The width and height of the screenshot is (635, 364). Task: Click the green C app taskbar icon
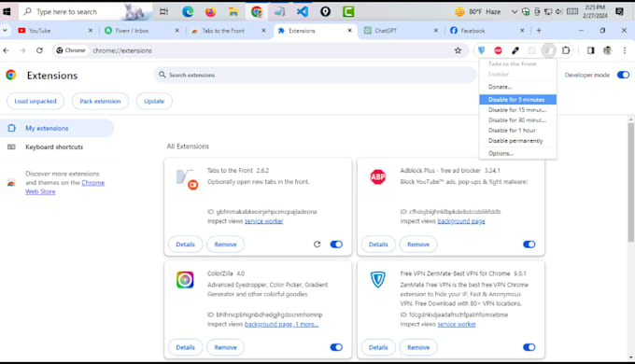tap(348, 12)
